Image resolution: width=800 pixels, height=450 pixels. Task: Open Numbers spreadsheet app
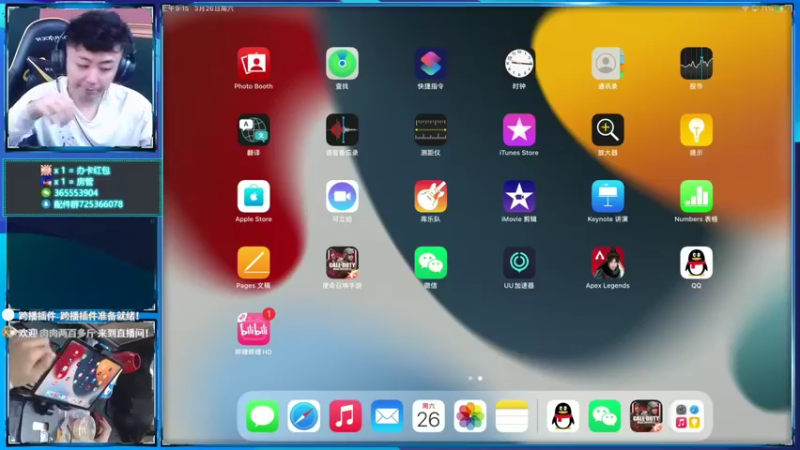click(x=696, y=196)
